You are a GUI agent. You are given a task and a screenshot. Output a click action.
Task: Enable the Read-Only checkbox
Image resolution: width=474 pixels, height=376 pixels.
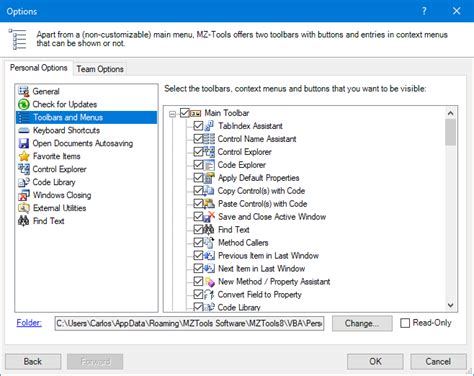(x=405, y=323)
